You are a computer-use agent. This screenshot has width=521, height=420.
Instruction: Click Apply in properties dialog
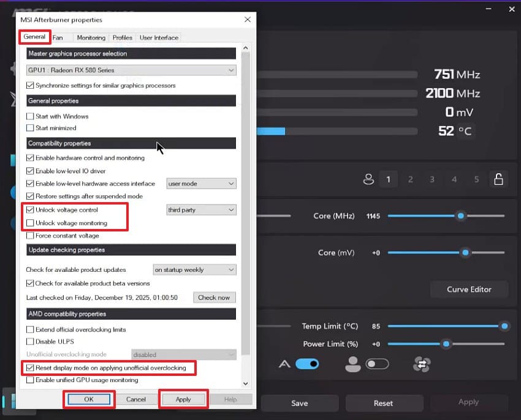click(183, 399)
